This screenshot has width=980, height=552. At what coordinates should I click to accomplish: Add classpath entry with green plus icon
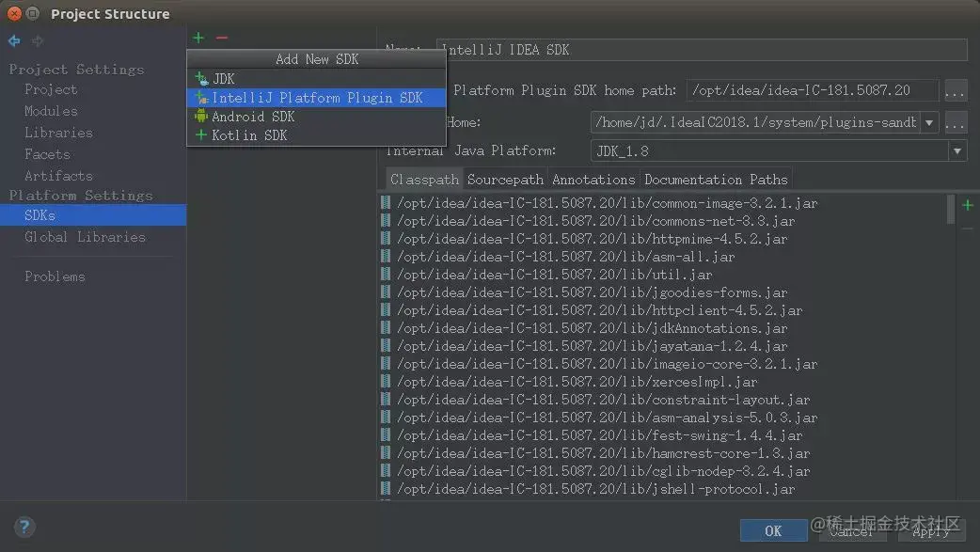[x=968, y=205]
